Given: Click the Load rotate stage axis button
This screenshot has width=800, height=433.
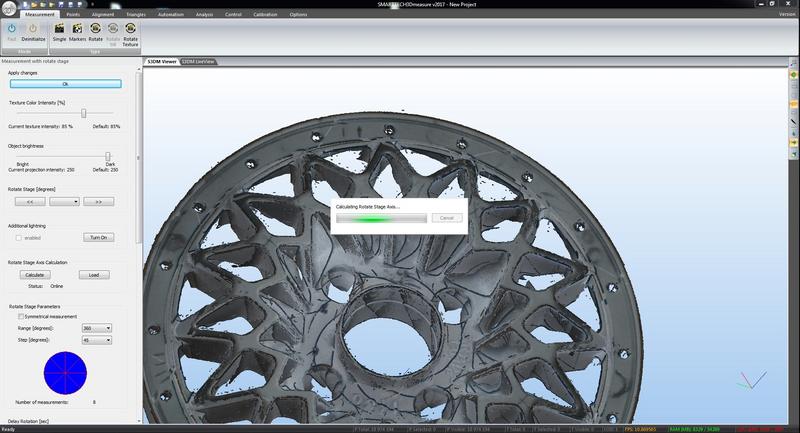Looking at the screenshot, I should coord(94,275).
